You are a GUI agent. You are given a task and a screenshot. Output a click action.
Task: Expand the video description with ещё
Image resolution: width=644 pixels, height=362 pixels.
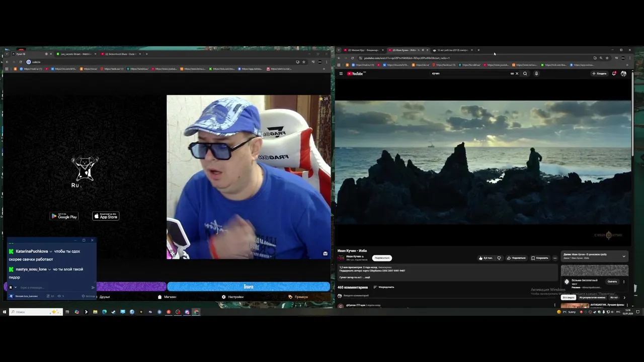tap(367, 278)
